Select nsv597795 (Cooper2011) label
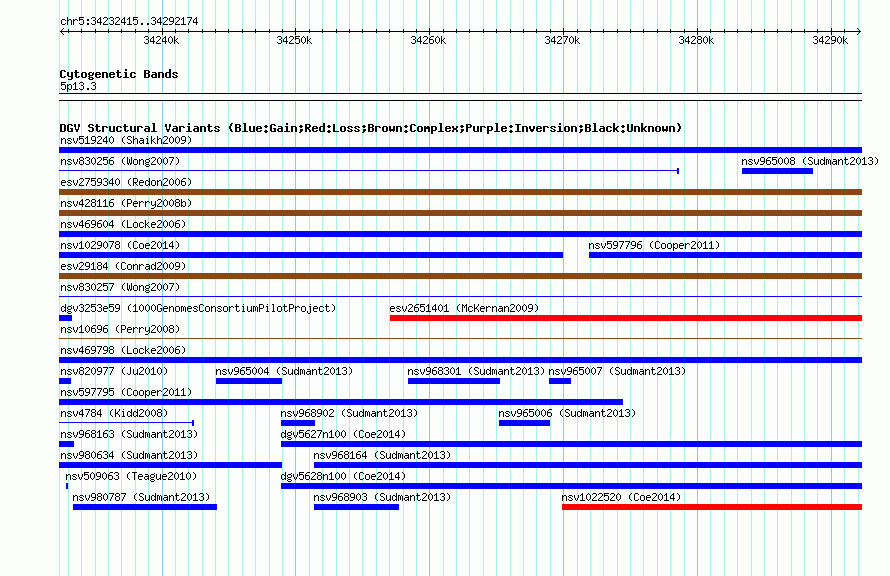 click(x=126, y=392)
